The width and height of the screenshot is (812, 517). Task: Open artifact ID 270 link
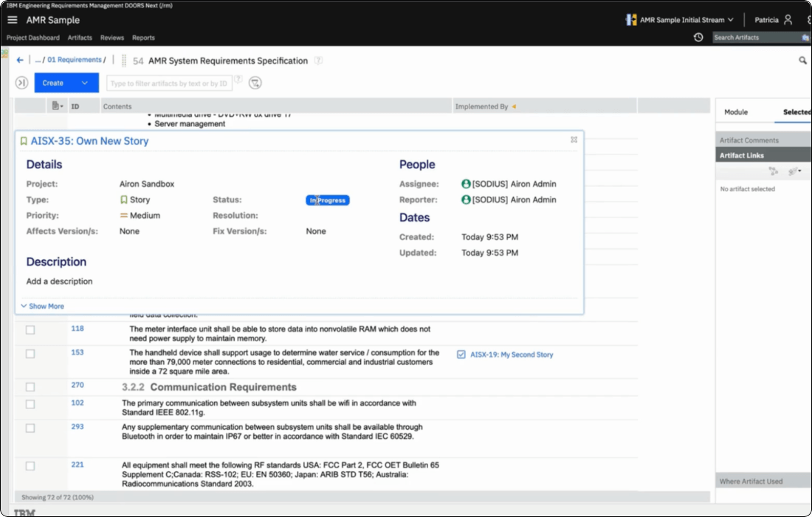pos(78,385)
